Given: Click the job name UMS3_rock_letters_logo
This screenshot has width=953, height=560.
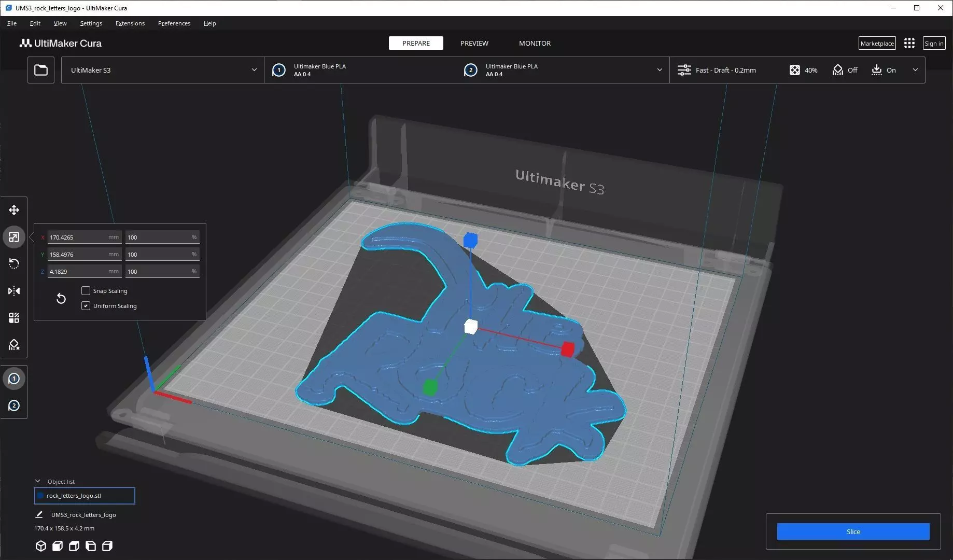Looking at the screenshot, I should (83, 515).
